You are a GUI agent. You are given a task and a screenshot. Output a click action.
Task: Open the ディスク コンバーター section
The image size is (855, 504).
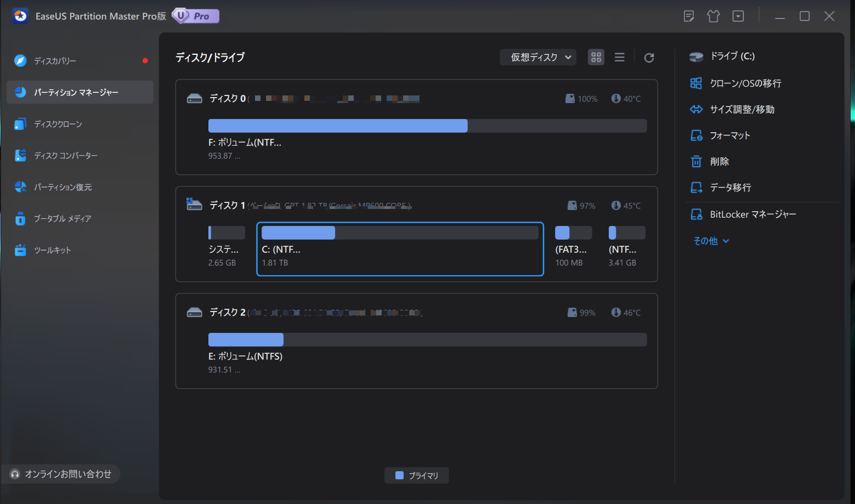pos(65,156)
